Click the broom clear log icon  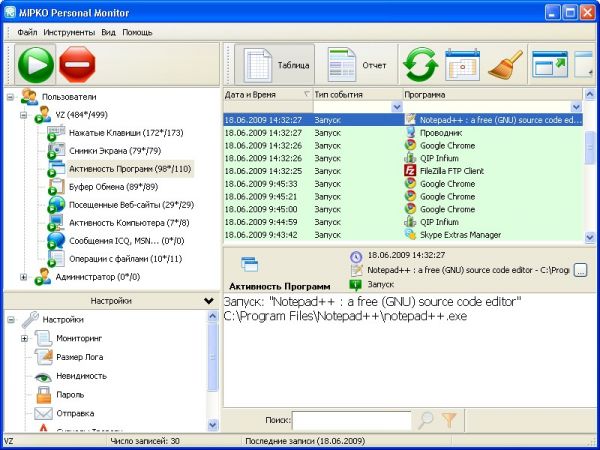[506, 66]
